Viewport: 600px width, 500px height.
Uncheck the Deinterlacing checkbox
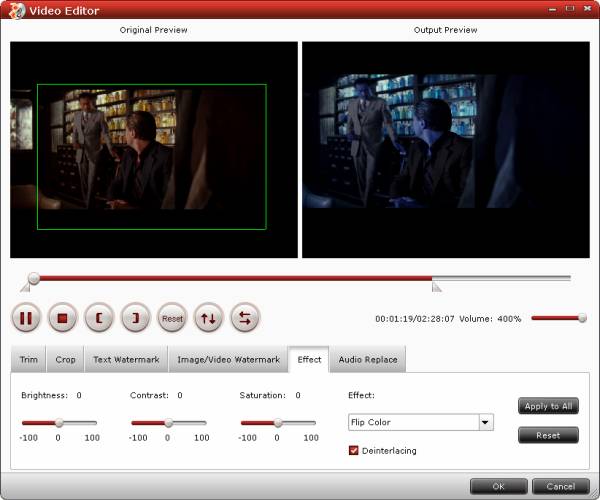click(x=354, y=450)
